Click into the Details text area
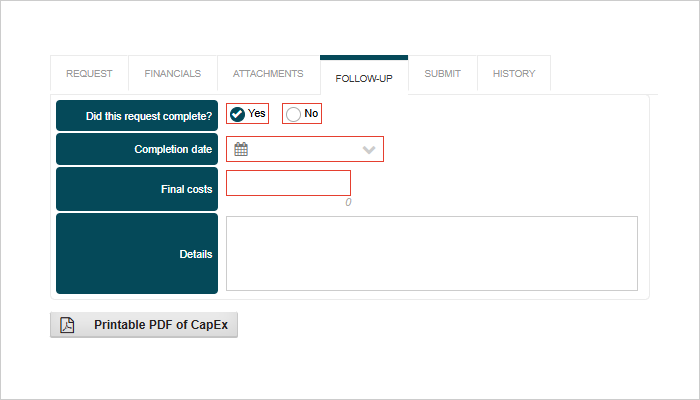Screen dimensions: 700x400 (x=432, y=254)
